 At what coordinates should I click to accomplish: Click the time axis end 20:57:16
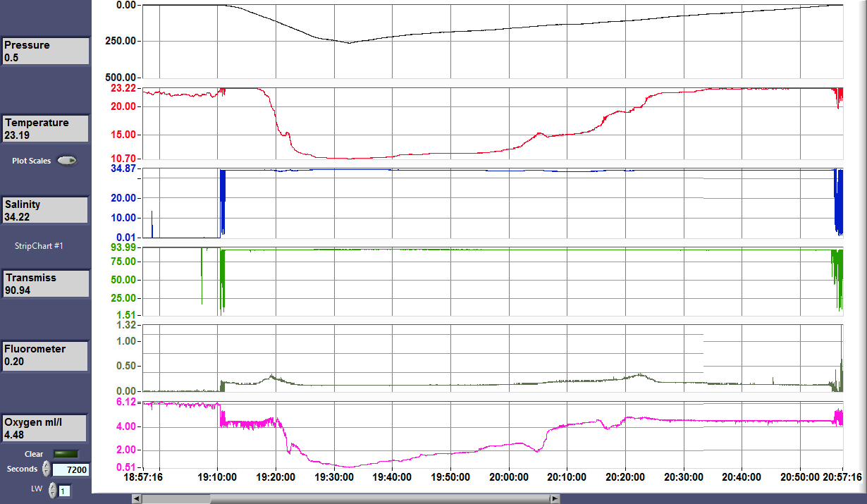pos(842,477)
